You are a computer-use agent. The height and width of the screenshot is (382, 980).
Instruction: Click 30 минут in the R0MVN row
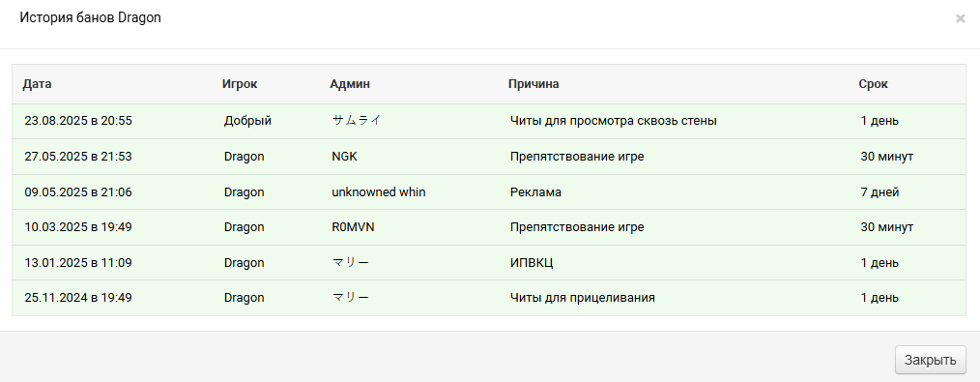pos(887,227)
